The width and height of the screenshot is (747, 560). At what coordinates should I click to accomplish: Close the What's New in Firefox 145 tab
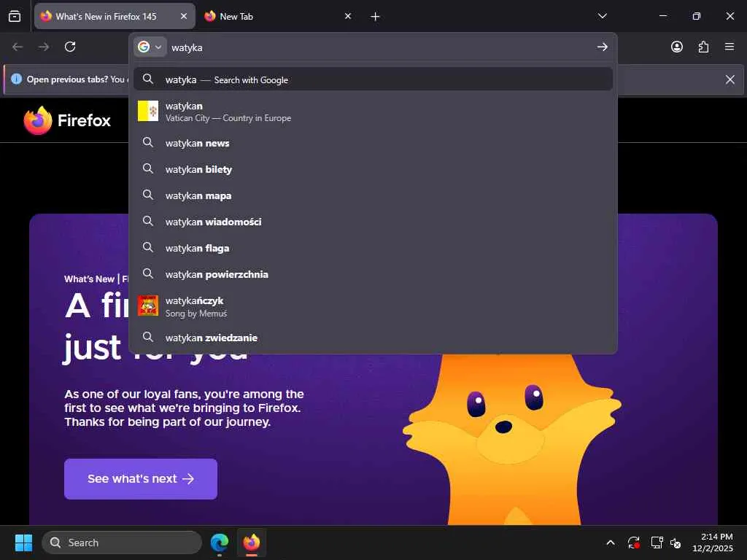184,16
